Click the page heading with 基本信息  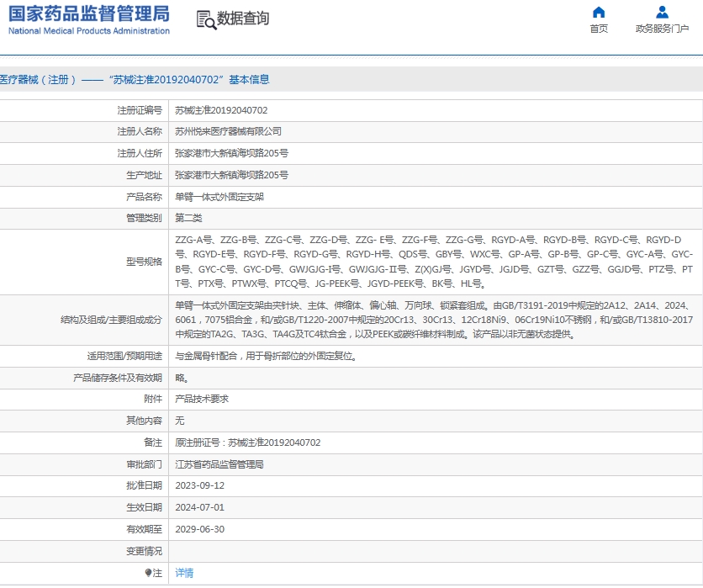pyautogui.click(x=135, y=79)
